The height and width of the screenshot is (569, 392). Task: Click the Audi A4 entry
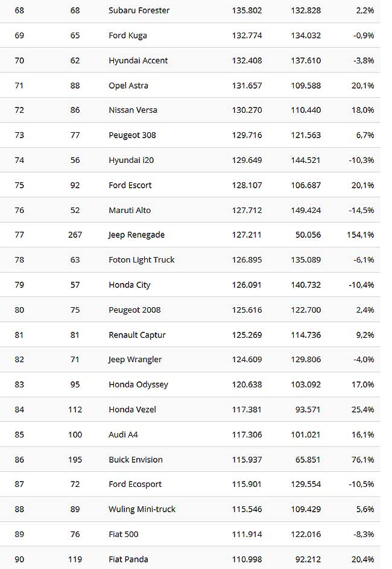(123, 434)
